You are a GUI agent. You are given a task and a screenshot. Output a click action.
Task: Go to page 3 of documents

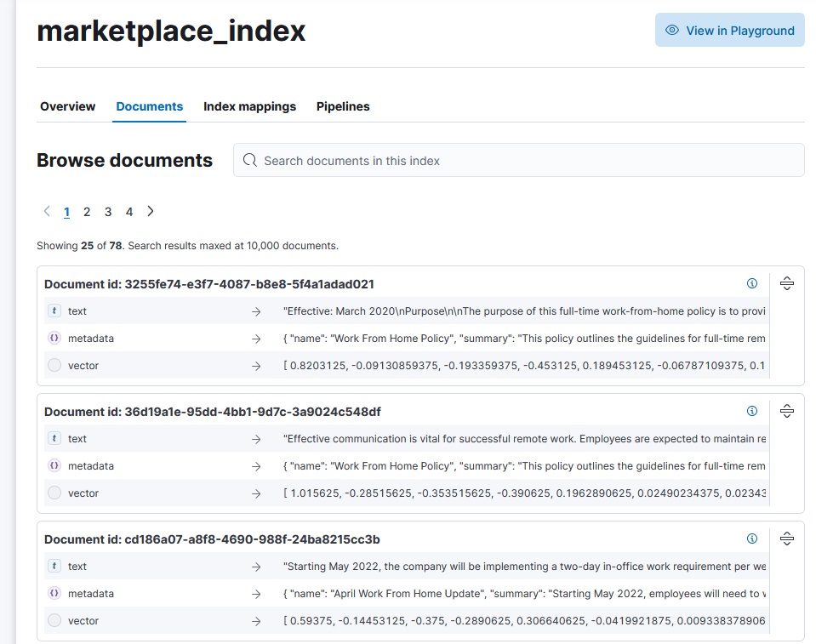click(x=108, y=211)
